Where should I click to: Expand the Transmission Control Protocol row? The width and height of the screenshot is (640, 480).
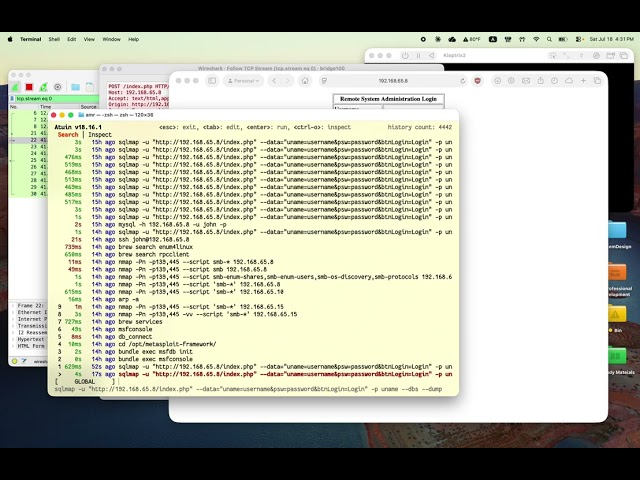coord(13,326)
